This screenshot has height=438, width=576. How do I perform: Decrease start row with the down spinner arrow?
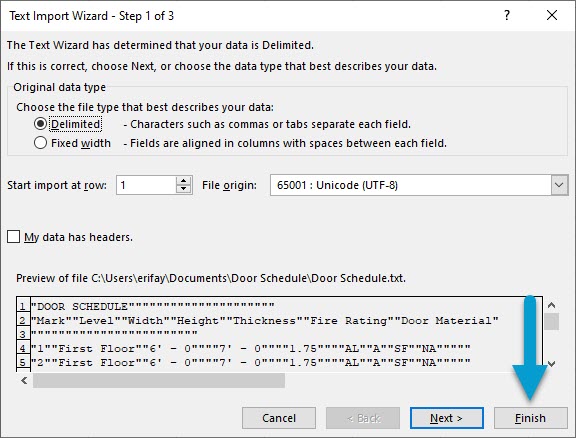183,189
